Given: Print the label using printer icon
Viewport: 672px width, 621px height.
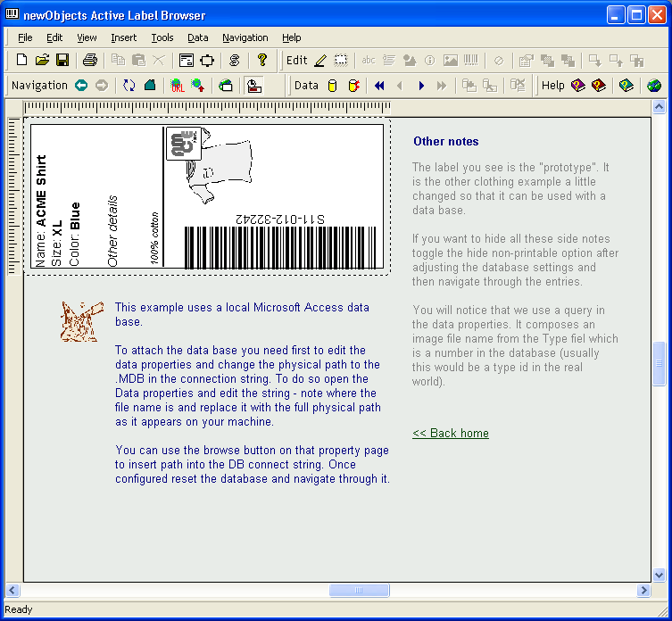Looking at the screenshot, I should [90, 60].
